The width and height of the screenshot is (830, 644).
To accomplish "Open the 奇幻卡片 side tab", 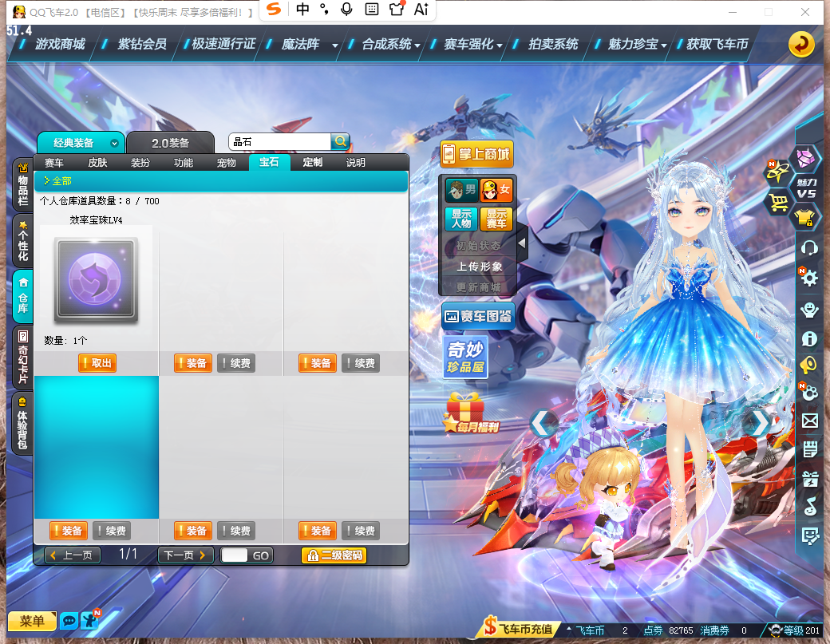I will (23, 358).
